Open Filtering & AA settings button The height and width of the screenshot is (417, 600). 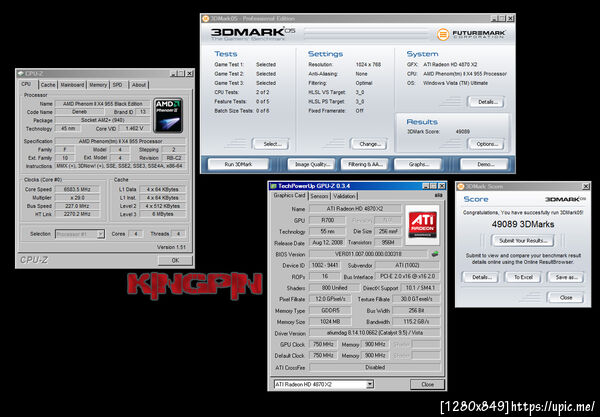[x=365, y=164]
